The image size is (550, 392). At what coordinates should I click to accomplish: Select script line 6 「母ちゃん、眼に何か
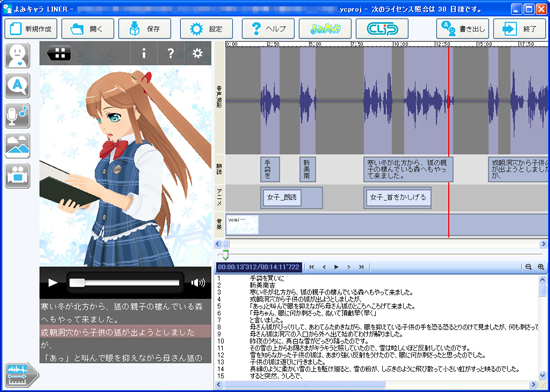pos(313,313)
